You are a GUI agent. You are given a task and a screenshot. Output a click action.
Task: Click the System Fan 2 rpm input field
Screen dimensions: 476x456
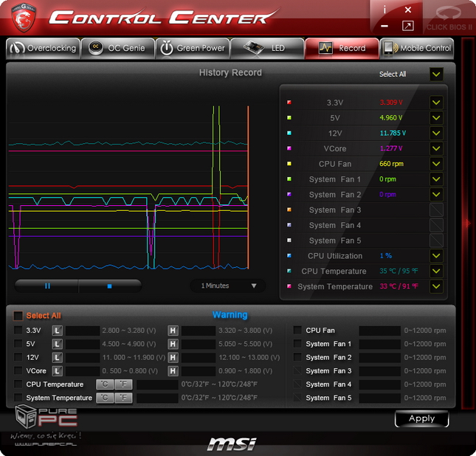tap(379, 357)
